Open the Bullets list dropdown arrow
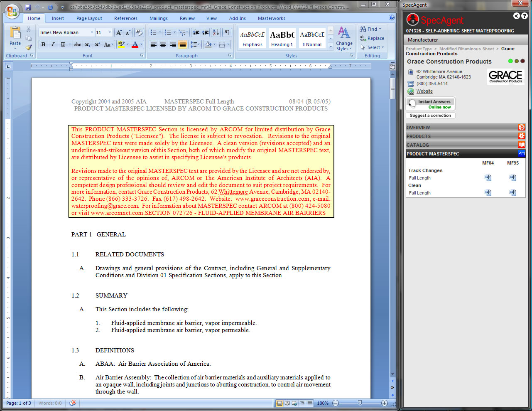Image resolution: width=532 pixels, height=411 pixels. pyautogui.click(x=160, y=32)
